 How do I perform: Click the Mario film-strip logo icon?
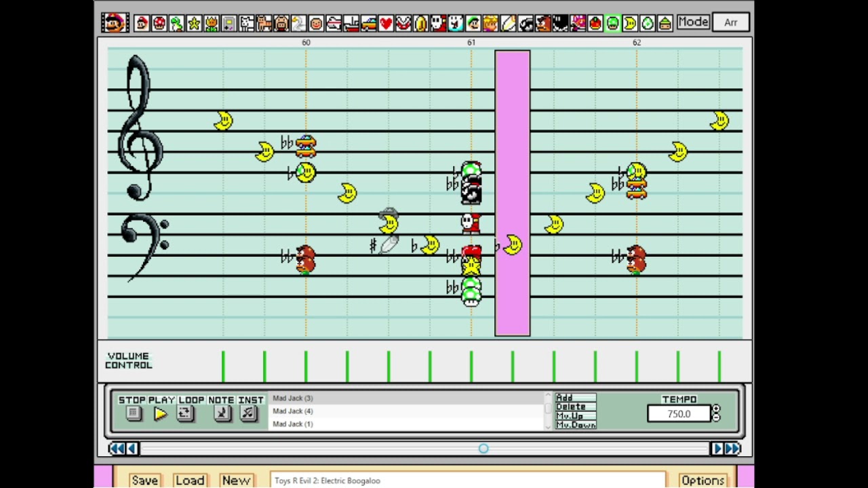tap(115, 22)
